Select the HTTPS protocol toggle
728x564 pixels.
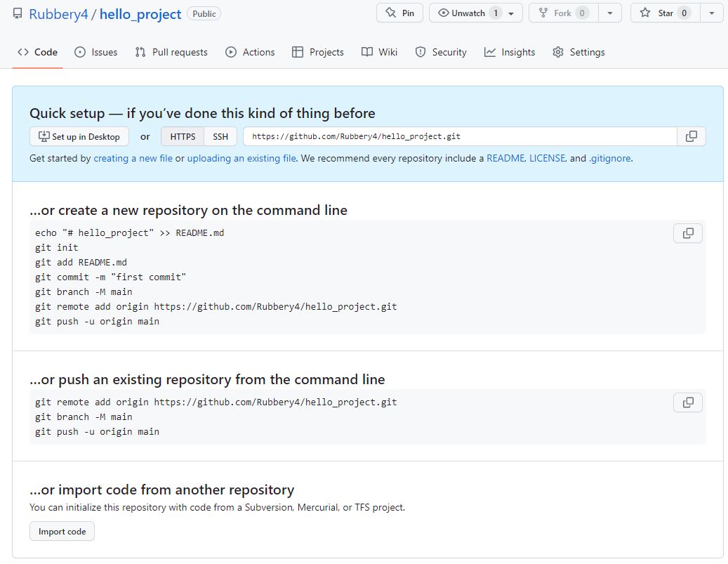pyautogui.click(x=183, y=136)
